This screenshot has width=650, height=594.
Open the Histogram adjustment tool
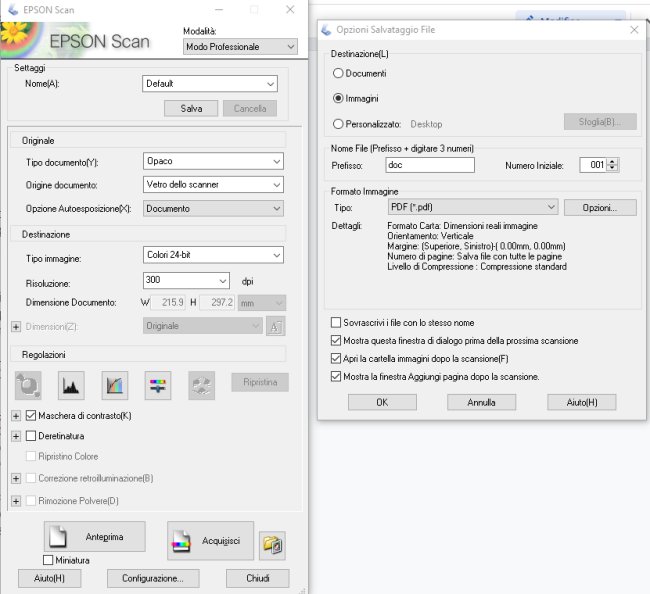71,385
